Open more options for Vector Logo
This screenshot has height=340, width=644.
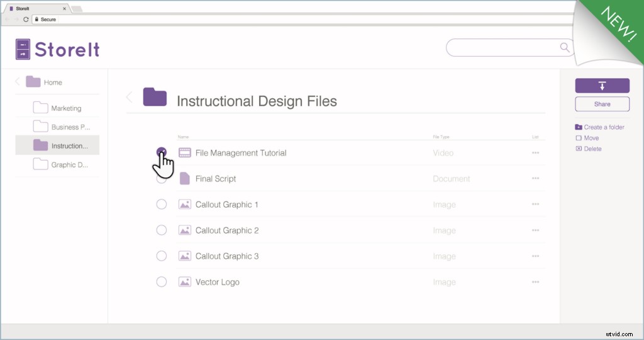coord(535,281)
